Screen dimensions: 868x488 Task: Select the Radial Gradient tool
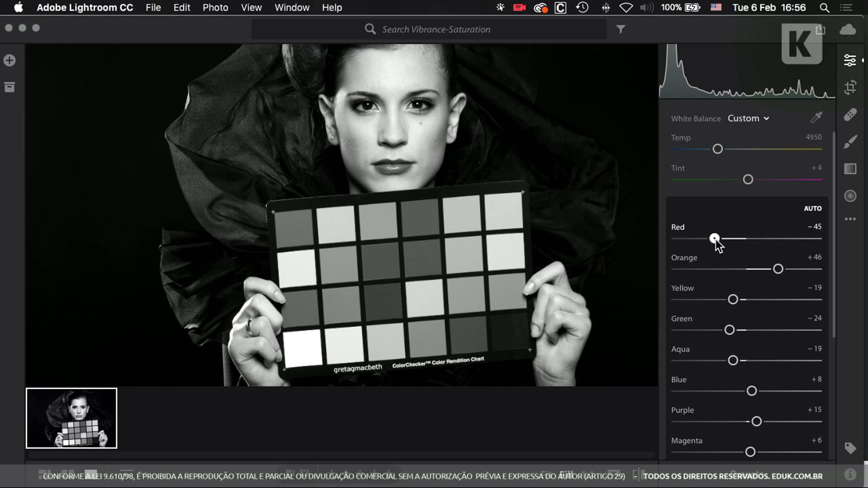point(850,196)
